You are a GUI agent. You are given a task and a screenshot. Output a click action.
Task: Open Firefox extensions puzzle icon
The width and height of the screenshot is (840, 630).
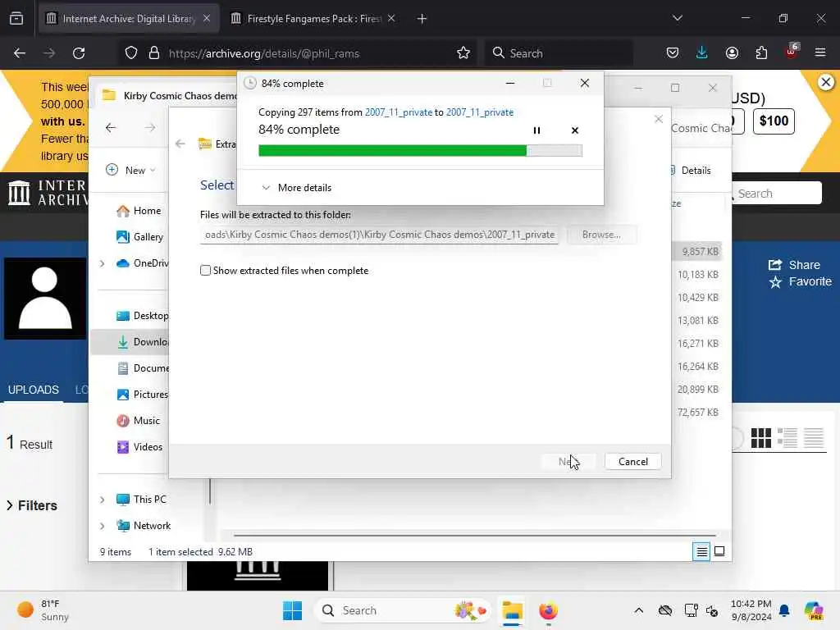click(761, 52)
